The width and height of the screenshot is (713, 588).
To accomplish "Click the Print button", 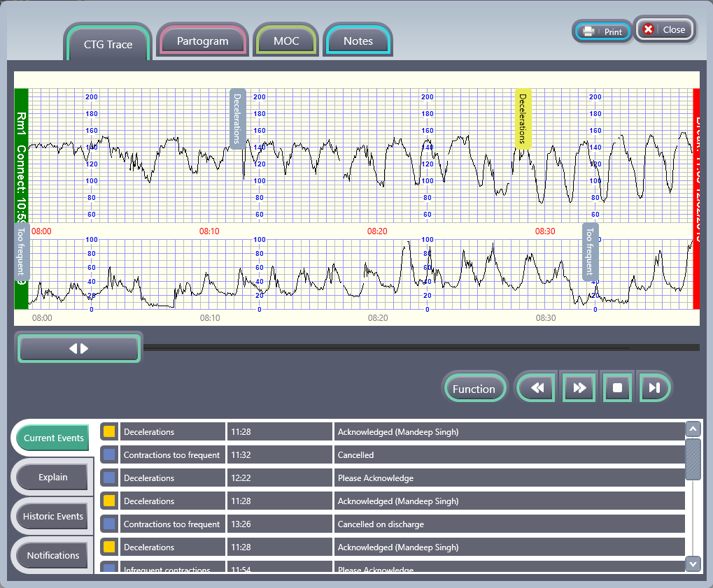I will coord(602,31).
